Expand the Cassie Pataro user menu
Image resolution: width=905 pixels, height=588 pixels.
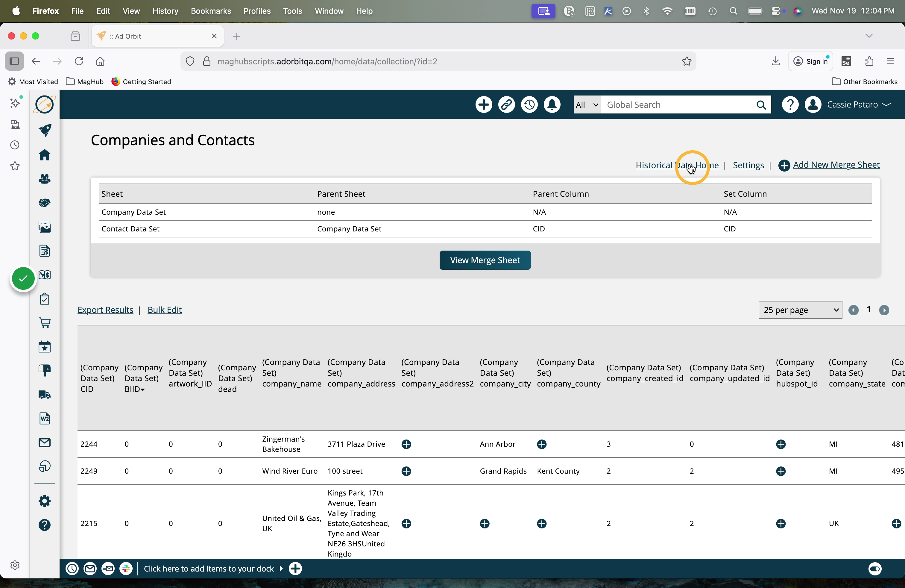click(858, 104)
